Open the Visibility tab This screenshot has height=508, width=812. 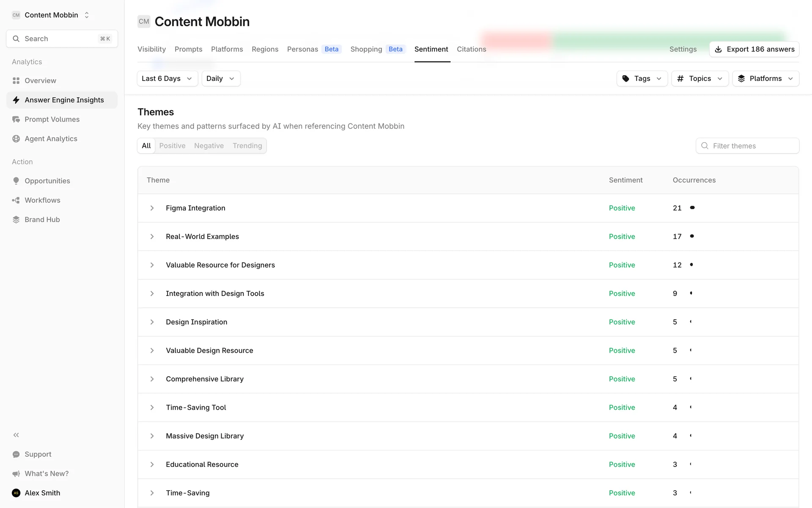tap(151, 49)
